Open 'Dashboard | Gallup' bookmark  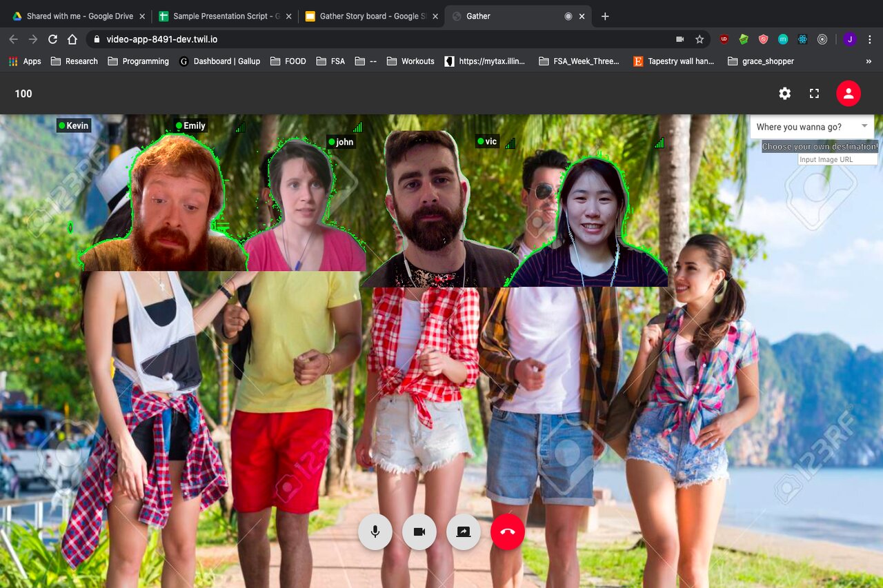[x=219, y=61]
